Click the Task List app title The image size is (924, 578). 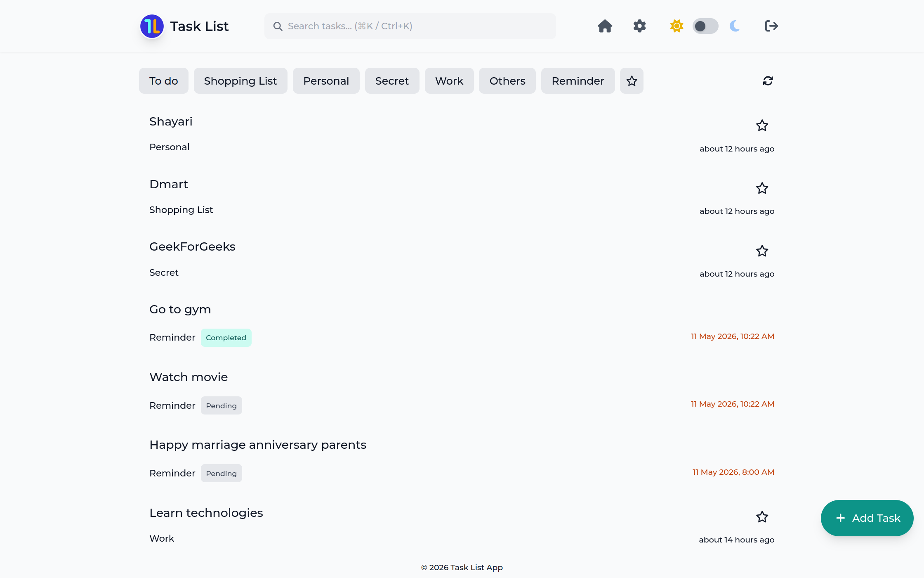[199, 26]
